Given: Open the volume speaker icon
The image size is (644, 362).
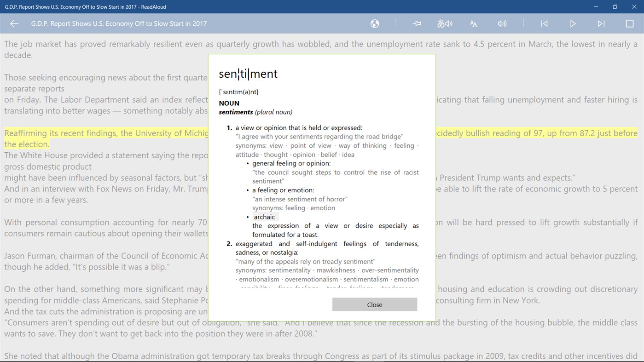Looking at the screenshot, I should [502, 23].
